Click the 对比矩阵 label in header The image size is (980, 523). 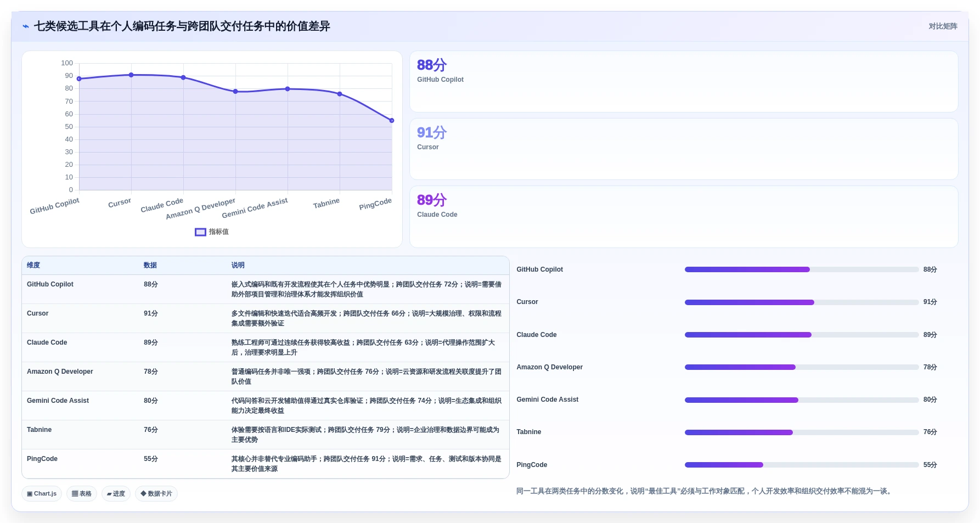pyautogui.click(x=943, y=26)
